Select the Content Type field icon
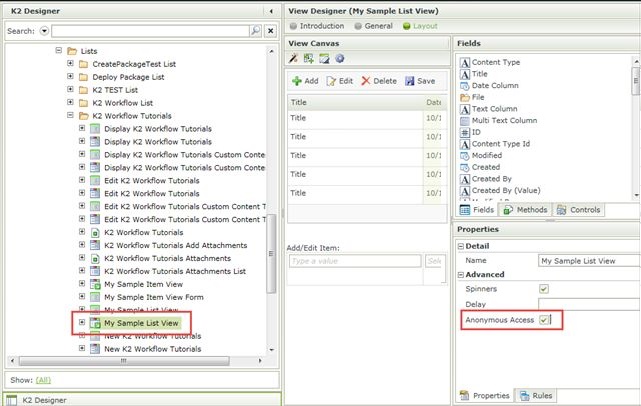Screen dimensions: 641x406 tap(465, 63)
